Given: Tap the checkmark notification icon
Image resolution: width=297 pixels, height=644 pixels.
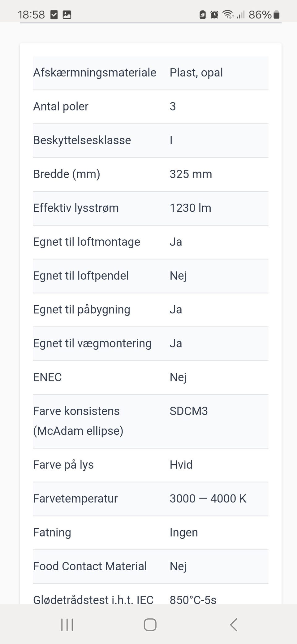Looking at the screenshot, I should click(x=54, y=15).
